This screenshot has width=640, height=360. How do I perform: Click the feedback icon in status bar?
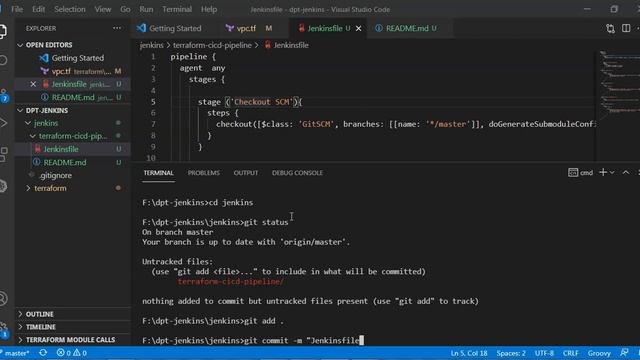(624, 353)
